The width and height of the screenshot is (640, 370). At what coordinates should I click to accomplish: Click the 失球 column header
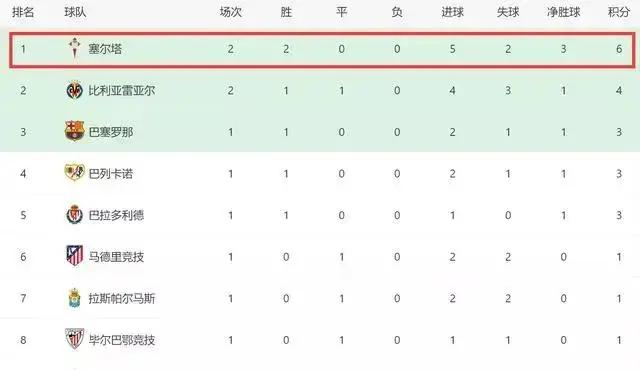click(508, 12)
